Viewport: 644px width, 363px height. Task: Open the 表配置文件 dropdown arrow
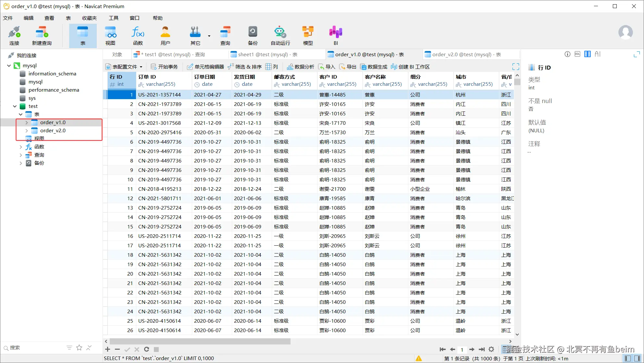point(141,67)
